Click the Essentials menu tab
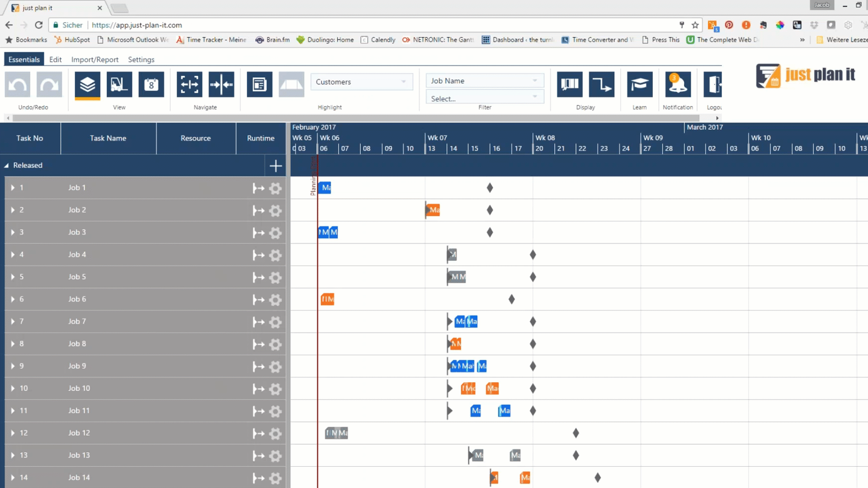The width and height of the screenshot is (868, 488). tap(23, 59)
